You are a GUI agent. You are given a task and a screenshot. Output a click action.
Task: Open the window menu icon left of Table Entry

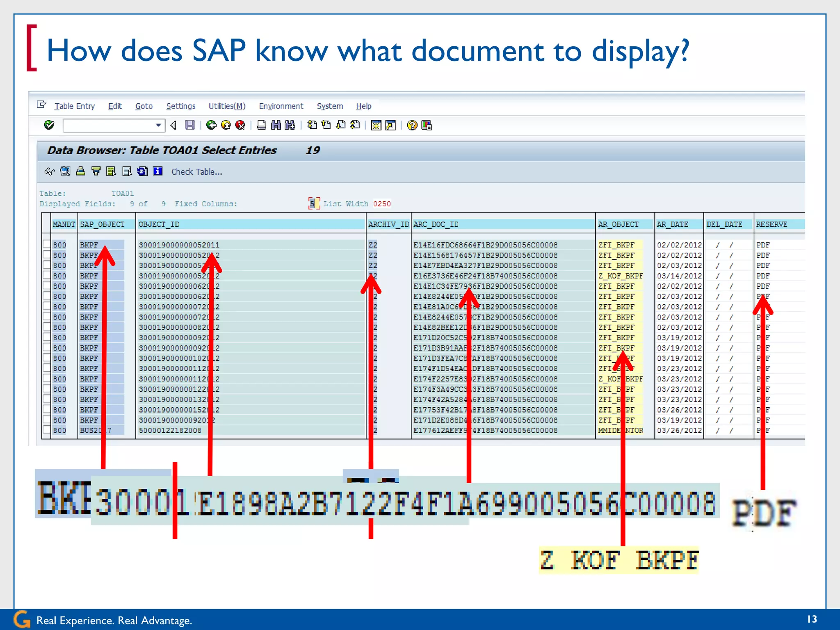coord(41,105)
